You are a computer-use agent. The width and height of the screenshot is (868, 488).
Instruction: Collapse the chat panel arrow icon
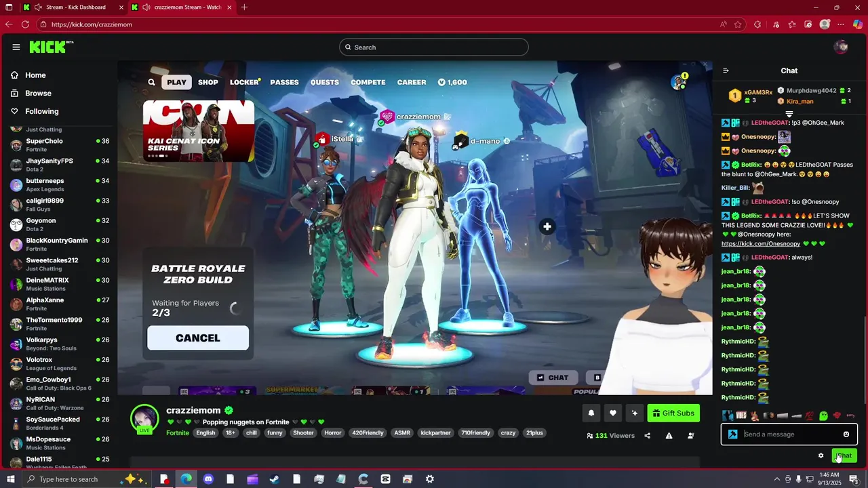pyautogui.click(x=726, y=70)
